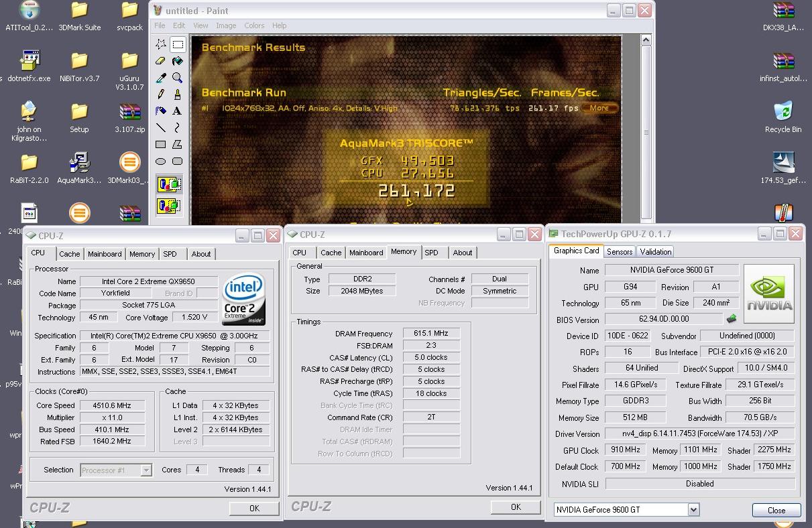Image resolution: width=812 pixels, height=528 pixels.
Task: Open the Colors menu in Paint
Action: tap(254, 25)
